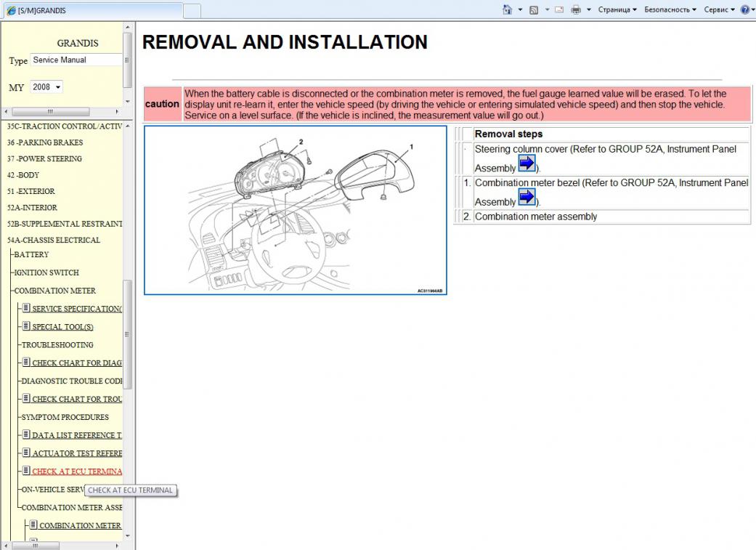
Task: Open the 37-POWER STEERING group
Action: (44, 158)
